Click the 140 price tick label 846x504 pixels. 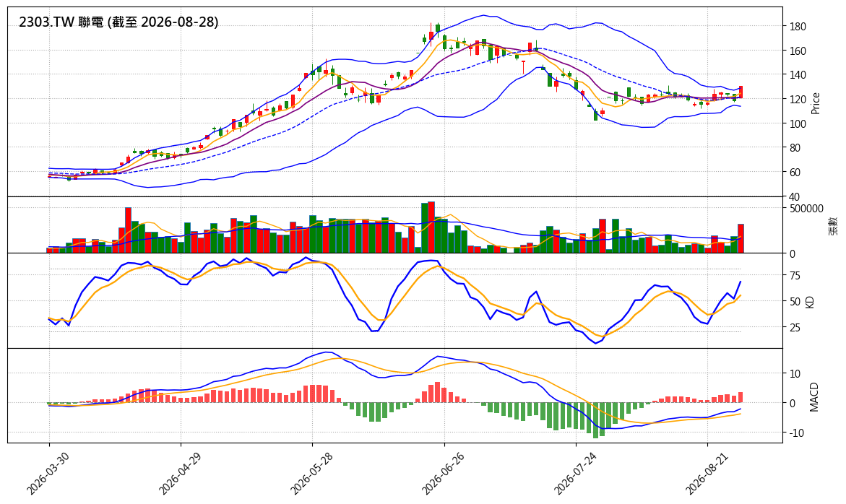point(798,75)
